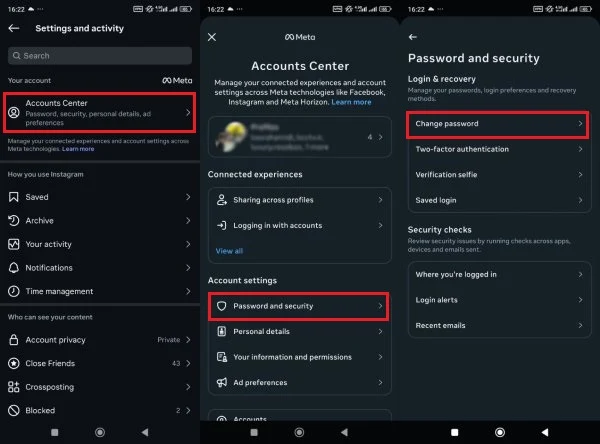Tap the Notifications bell icon
This screenshot has width=600, height=444.
click(x=13, y=268)
